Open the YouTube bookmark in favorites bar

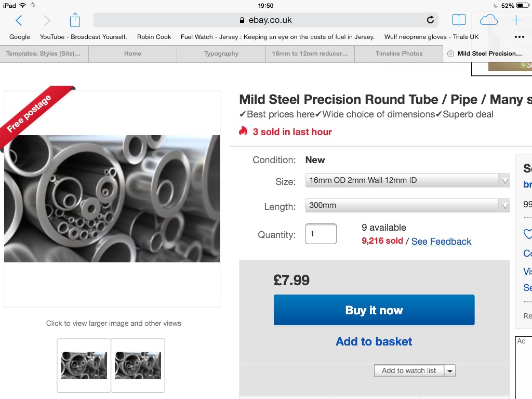click(83, 37)
